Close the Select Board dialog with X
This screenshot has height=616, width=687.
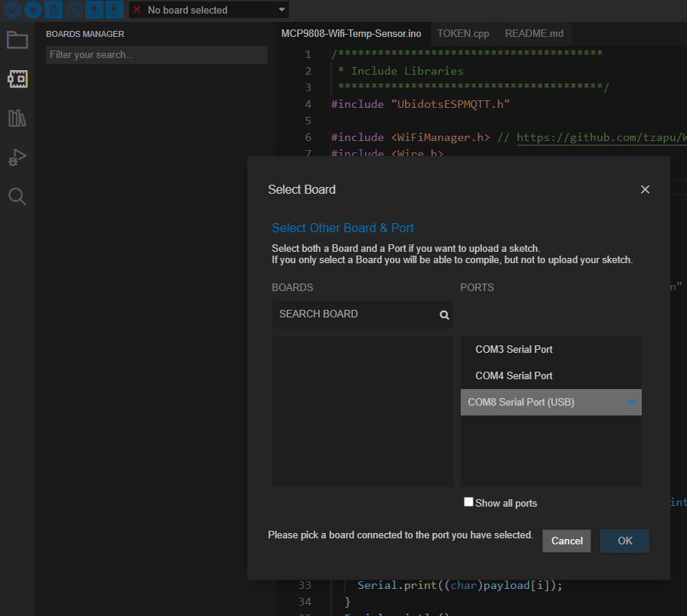(x=645, y=189)
